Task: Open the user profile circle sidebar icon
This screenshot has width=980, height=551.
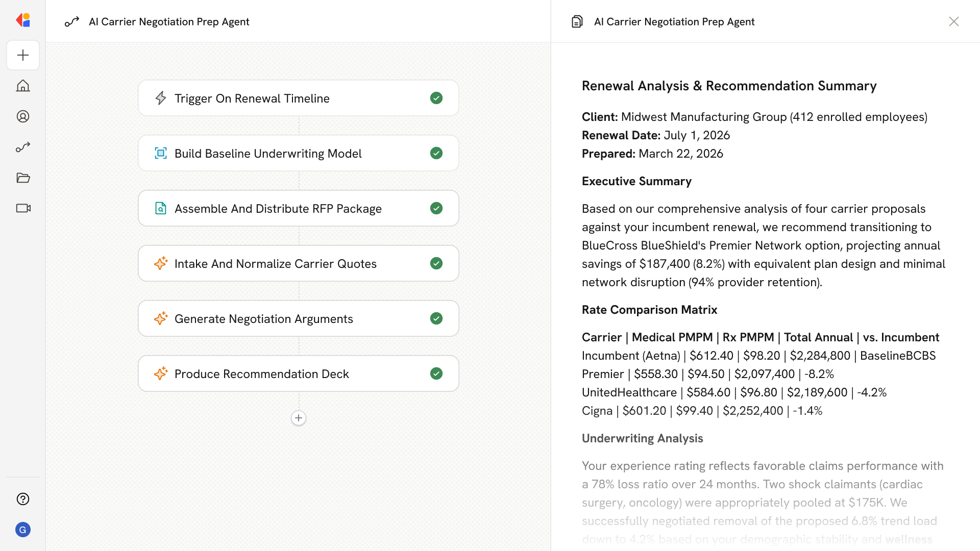Action: click(23, 116)
